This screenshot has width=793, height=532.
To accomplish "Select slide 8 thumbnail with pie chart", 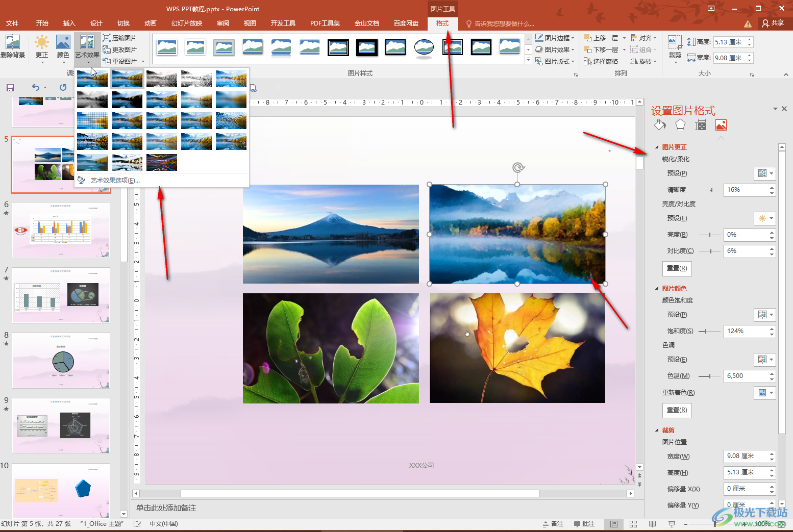I will click(61, 361).
